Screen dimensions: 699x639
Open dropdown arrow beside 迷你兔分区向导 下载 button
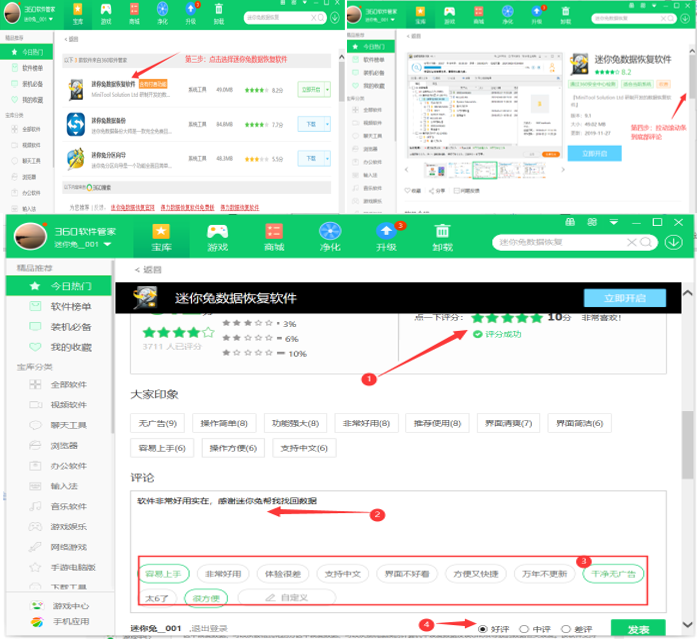(x=327, y=158)
